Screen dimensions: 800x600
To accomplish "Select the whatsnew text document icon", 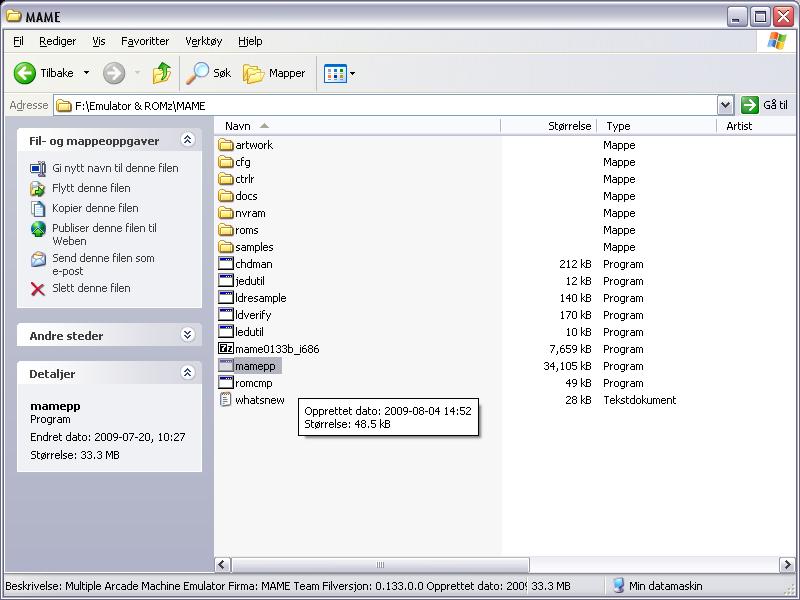I will click(226, 399).
